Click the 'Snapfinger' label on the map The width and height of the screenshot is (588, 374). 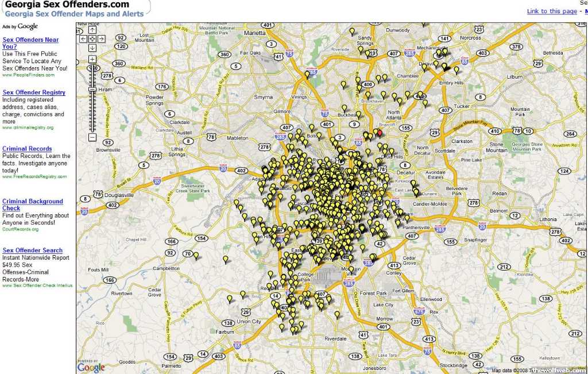coord(475,240)
